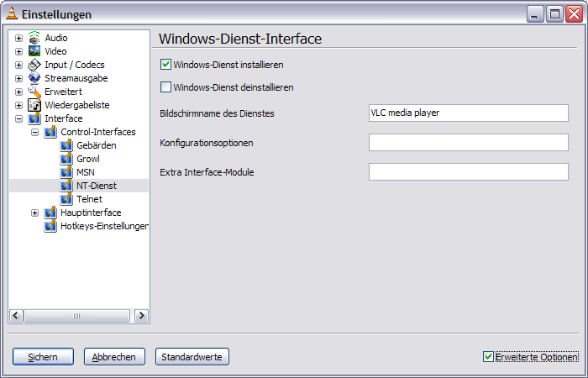Click the Erweitert tools icon
The width and height of the screenshot is (588, 378).
[34, 92]
